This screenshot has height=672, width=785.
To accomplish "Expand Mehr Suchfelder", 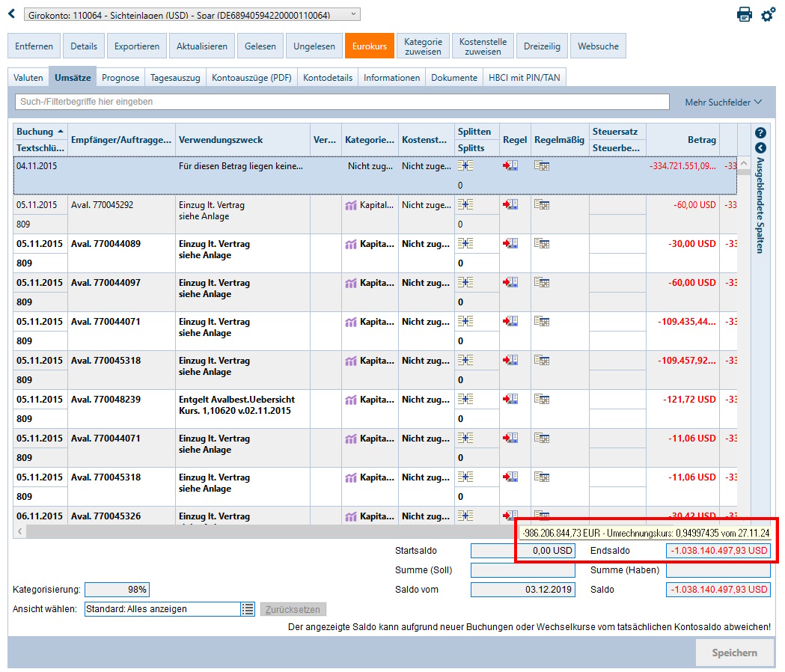I will pos(724,103).
